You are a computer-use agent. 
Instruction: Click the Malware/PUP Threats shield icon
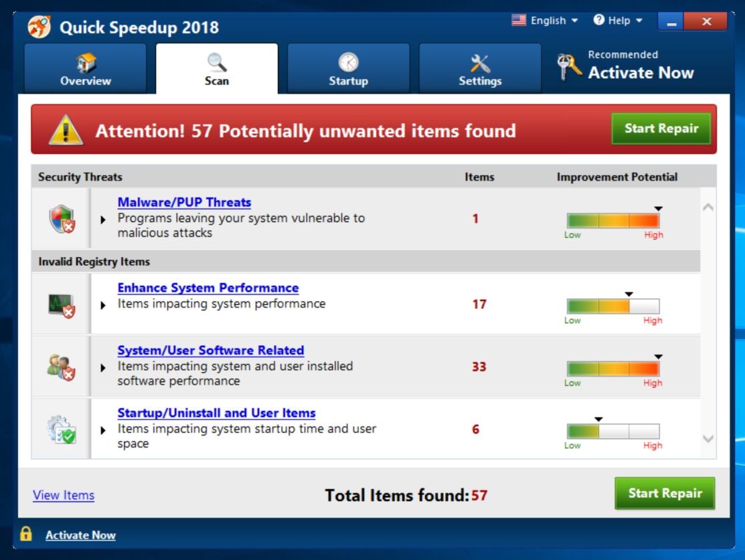(x=62, y=219)
